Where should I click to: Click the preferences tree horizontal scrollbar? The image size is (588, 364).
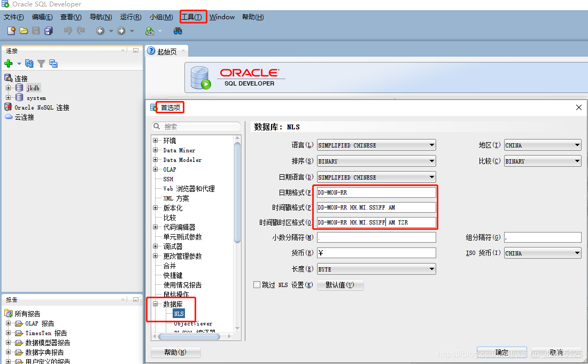point(189,337)
